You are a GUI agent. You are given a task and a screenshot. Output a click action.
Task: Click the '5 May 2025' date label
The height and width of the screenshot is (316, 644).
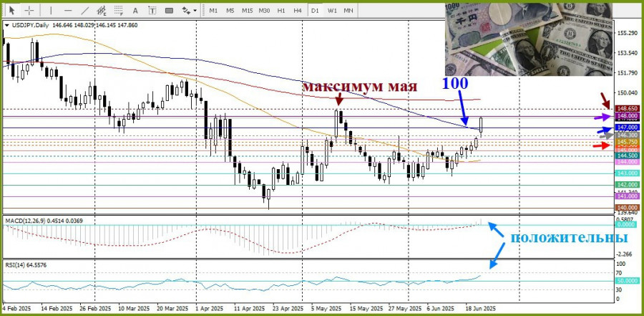click(x=326, y=308)
